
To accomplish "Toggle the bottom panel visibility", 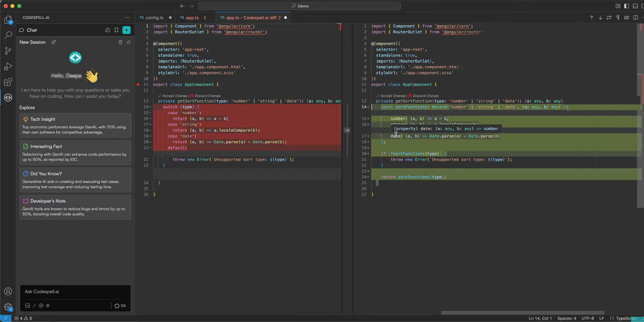I will 635,6.
